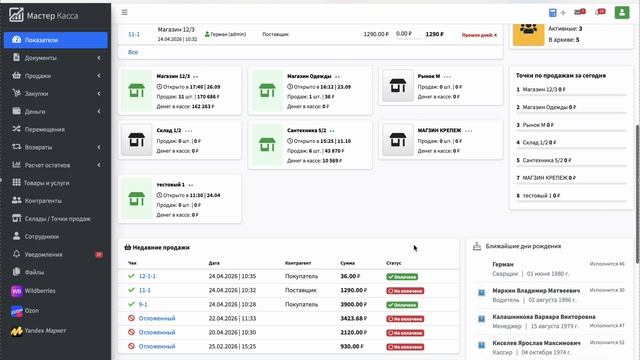Open the dots menu on Склад 1/2 card
The image size is (640, 360).
[x=188, y=131]
